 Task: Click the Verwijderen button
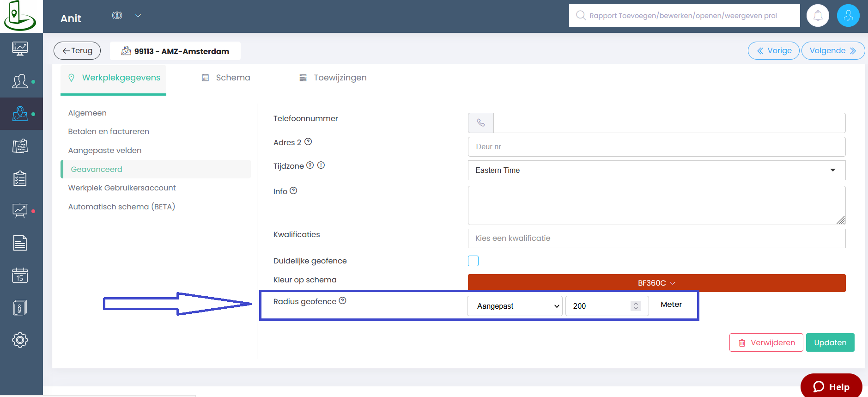(766, 342)
